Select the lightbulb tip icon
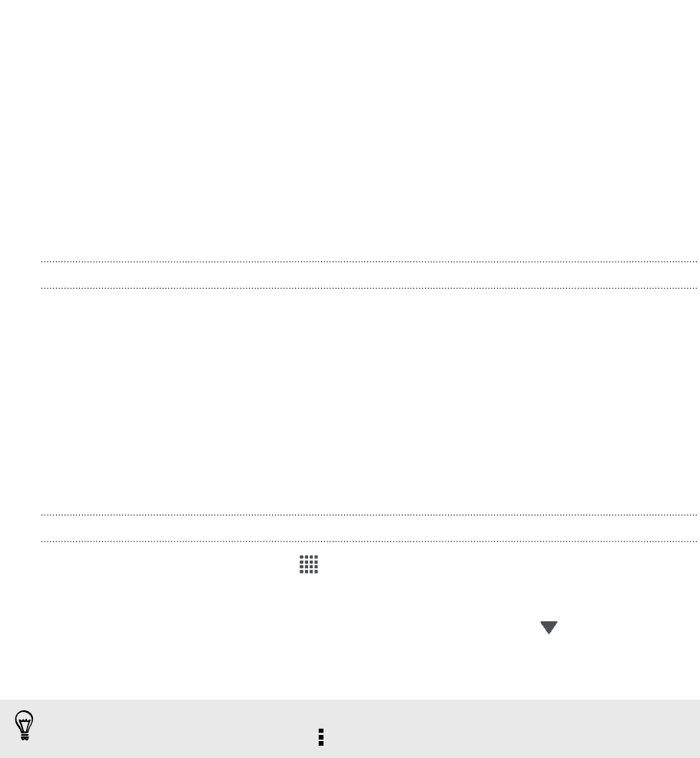This screenshot has width=700, height=758. 24,725
